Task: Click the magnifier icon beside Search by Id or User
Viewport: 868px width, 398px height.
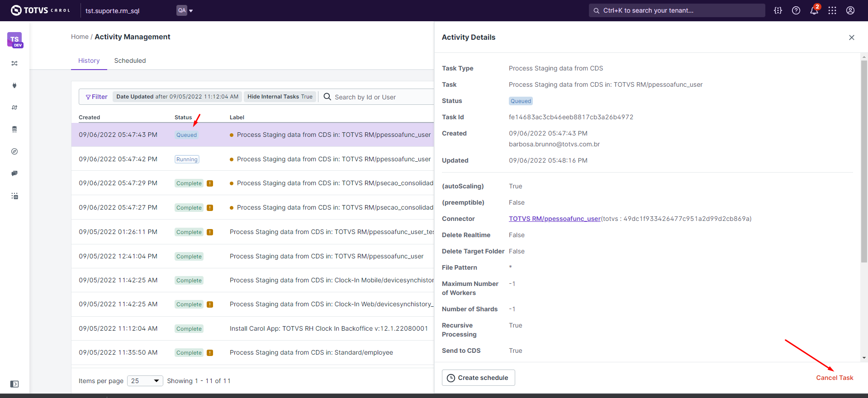Action: [327, 97]
